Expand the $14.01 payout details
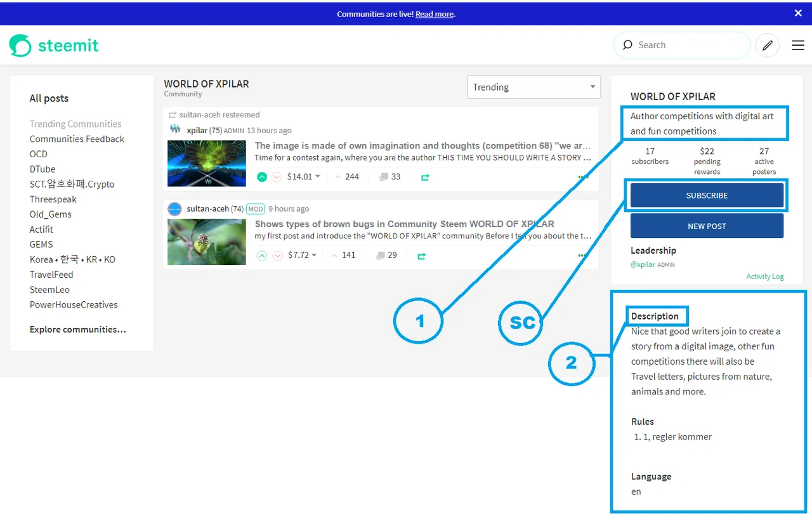This screenshot has height=520, width=812. point(303,177)
